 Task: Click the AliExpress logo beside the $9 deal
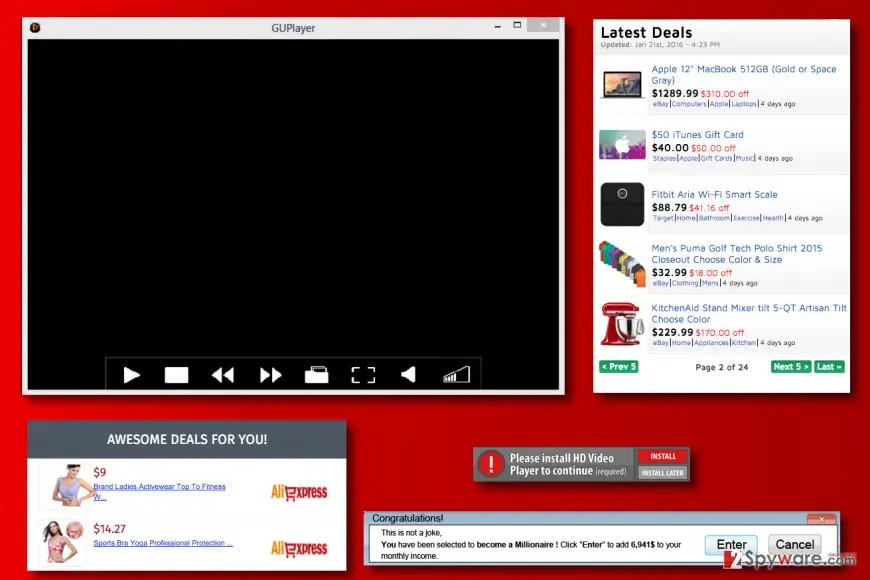(299, 492)
